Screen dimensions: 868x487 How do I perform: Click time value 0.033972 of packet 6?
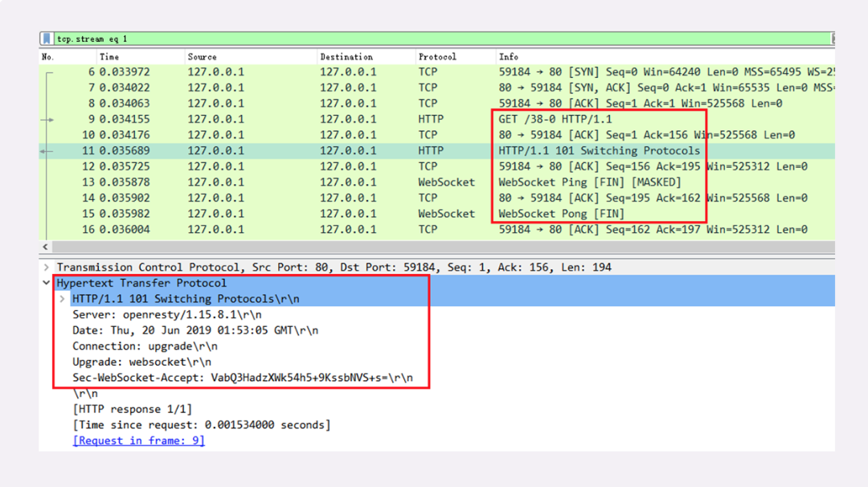click(x=125, y=72)
